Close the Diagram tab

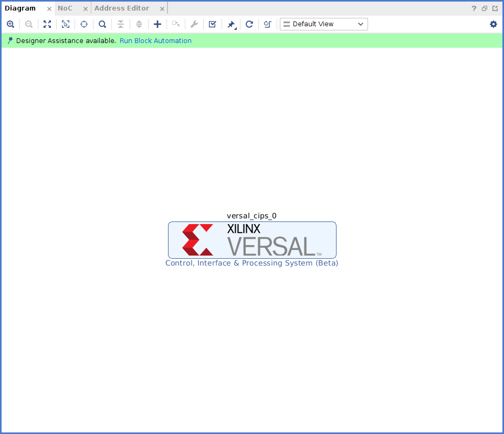tap(49, 9)
